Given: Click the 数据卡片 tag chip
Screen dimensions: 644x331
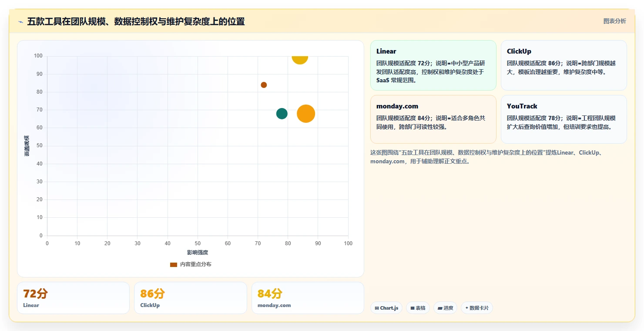Looking at the screenshot, I should (477, 308).
